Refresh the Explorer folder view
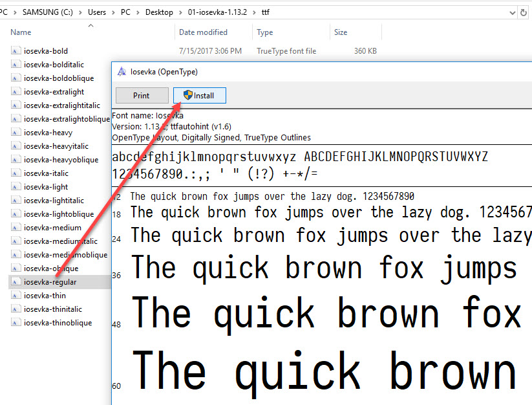This screenshot has width=532, height=405. coord(524,12)
